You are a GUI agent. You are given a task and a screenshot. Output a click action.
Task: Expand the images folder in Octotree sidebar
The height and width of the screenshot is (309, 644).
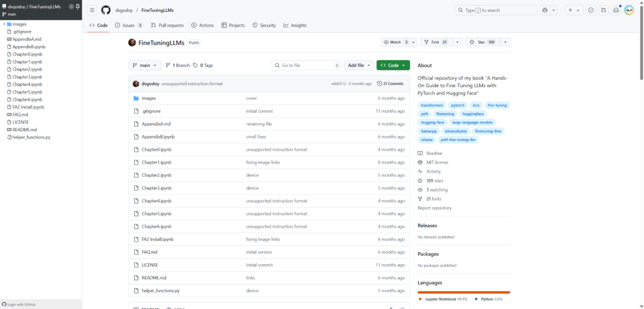tap(4, 24)
